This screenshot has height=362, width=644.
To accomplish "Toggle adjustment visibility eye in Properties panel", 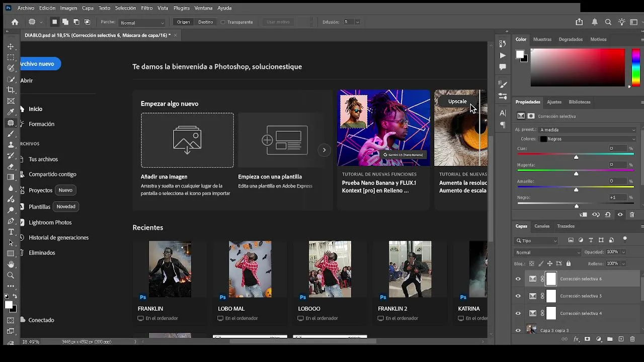I will click(620, 215).
